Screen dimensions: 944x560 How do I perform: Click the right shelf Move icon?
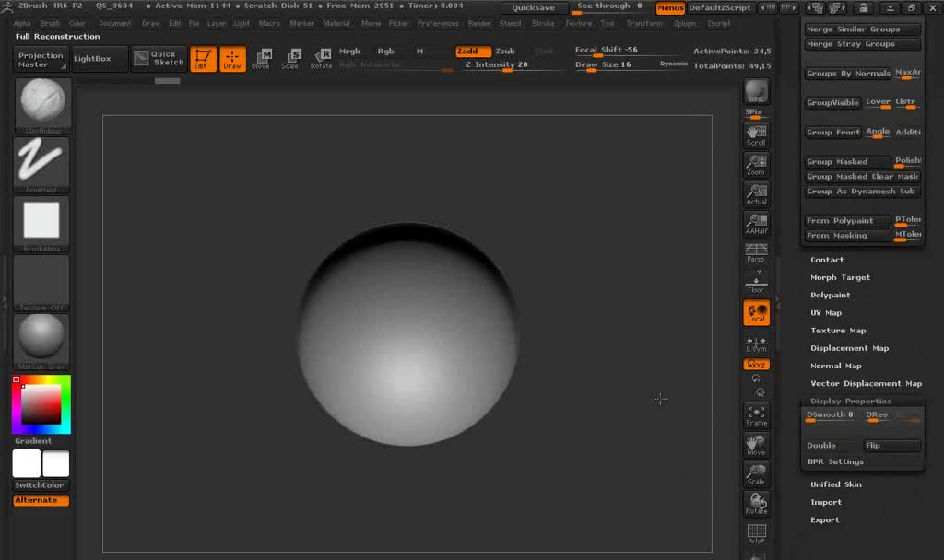pyautogui.click(x=756, y=446)
